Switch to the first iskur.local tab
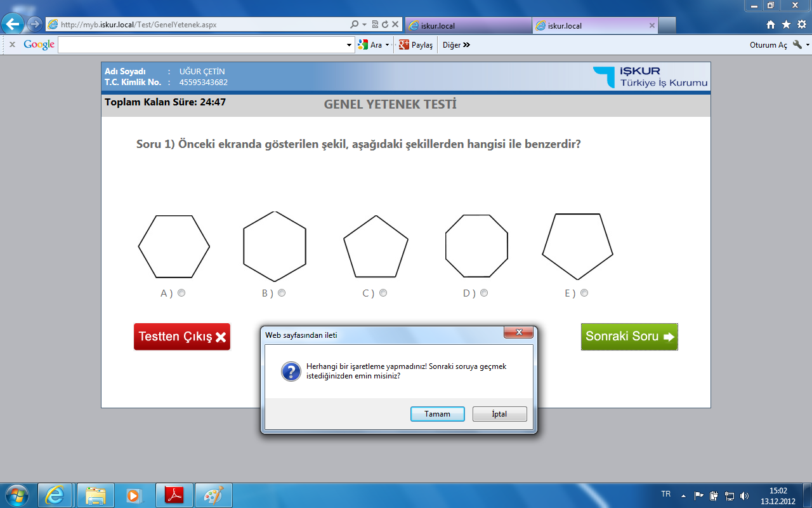 (x=468, y=25)
